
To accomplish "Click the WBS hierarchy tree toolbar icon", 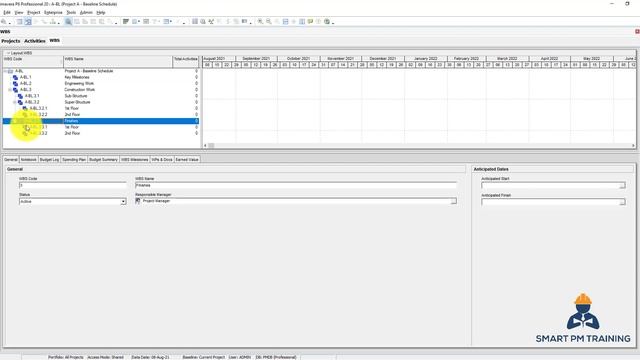I will point(53,21).
